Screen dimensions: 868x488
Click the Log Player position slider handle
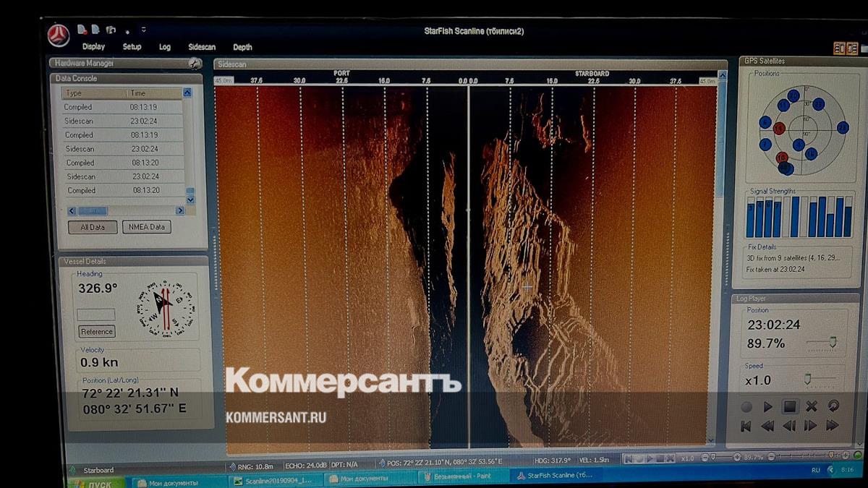pos(833,342)
